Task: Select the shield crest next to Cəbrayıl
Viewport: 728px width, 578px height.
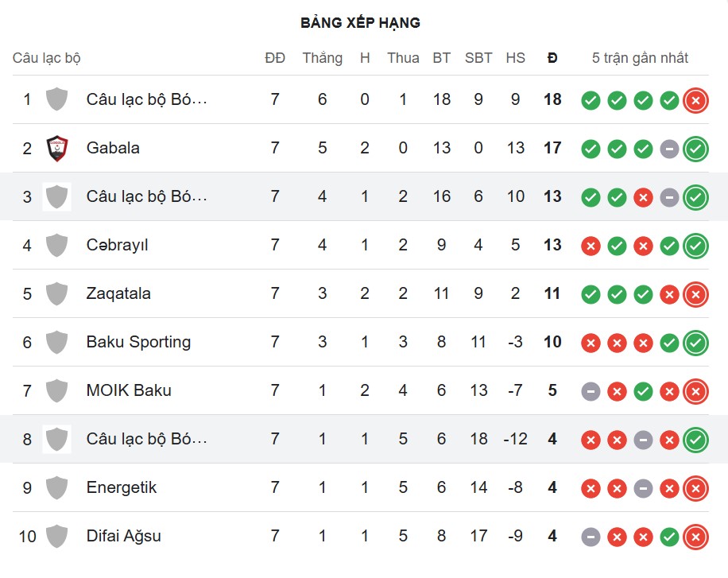Action: pyautogui.click(x=56, y=245)
